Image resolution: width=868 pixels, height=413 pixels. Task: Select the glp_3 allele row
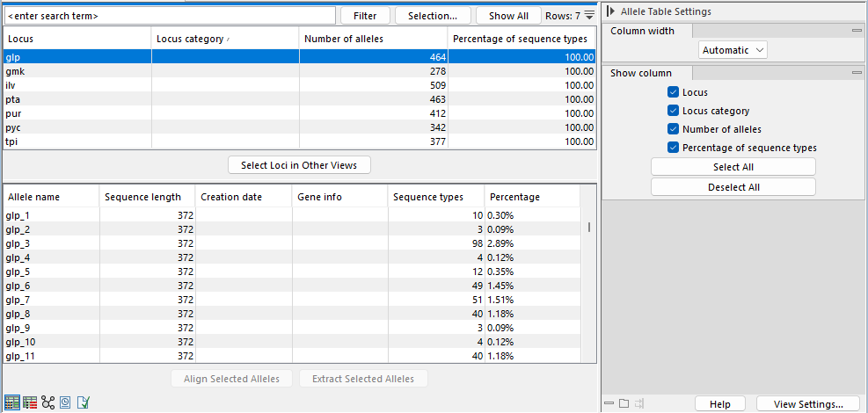point(292,243)
